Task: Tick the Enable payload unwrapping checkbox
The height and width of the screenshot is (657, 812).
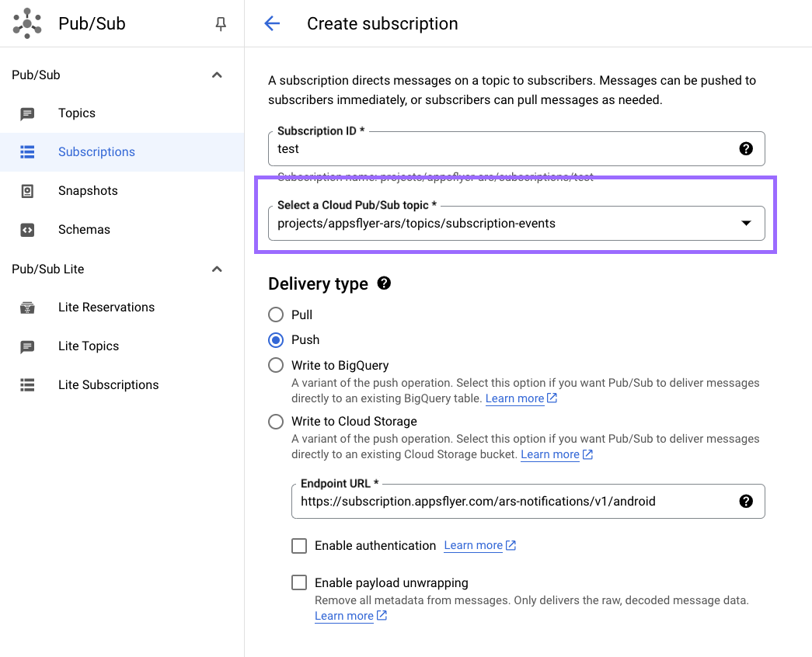Action: click(299, 582)
